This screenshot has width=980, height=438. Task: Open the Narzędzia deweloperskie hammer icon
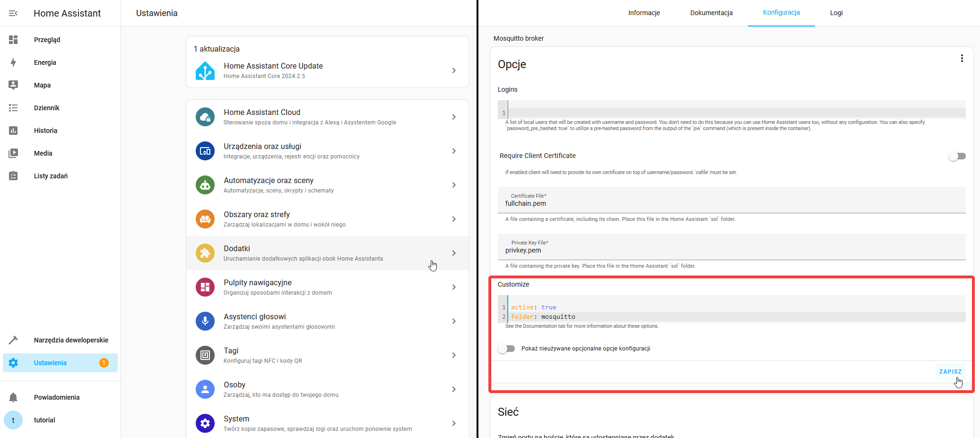13,340
